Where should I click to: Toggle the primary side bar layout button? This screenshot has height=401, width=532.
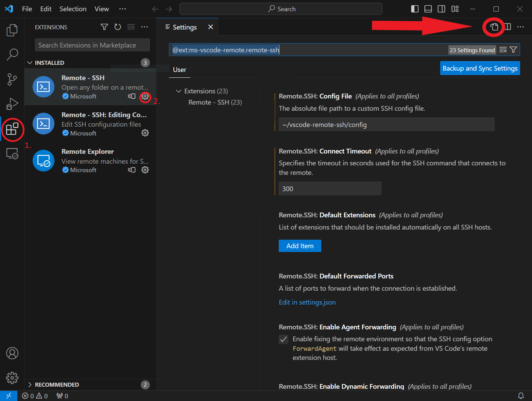click(415, 9)
